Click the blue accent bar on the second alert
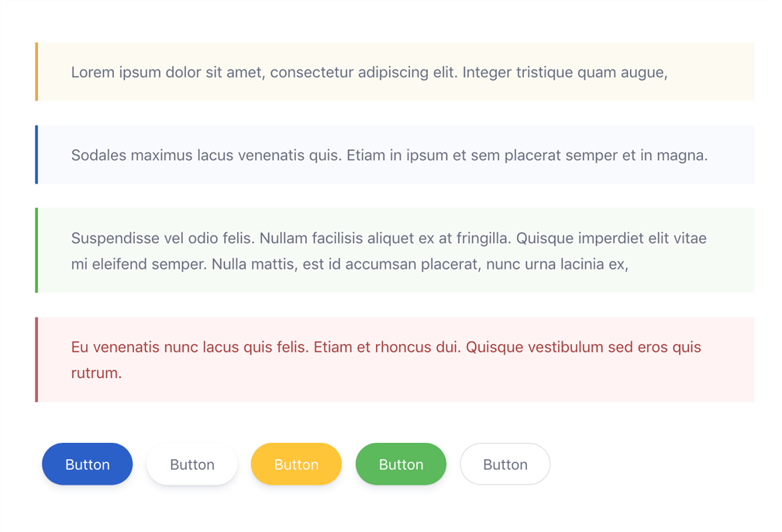 (x=36, y=155)
